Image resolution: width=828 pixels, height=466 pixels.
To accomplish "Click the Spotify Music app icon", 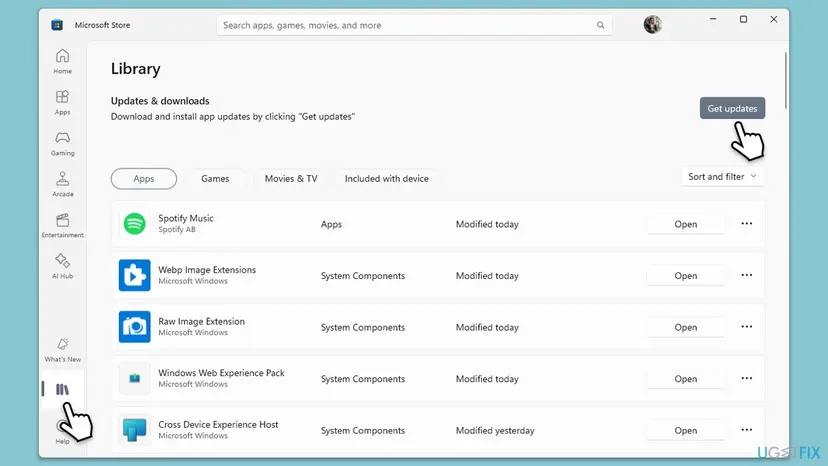I will point(135,224).
